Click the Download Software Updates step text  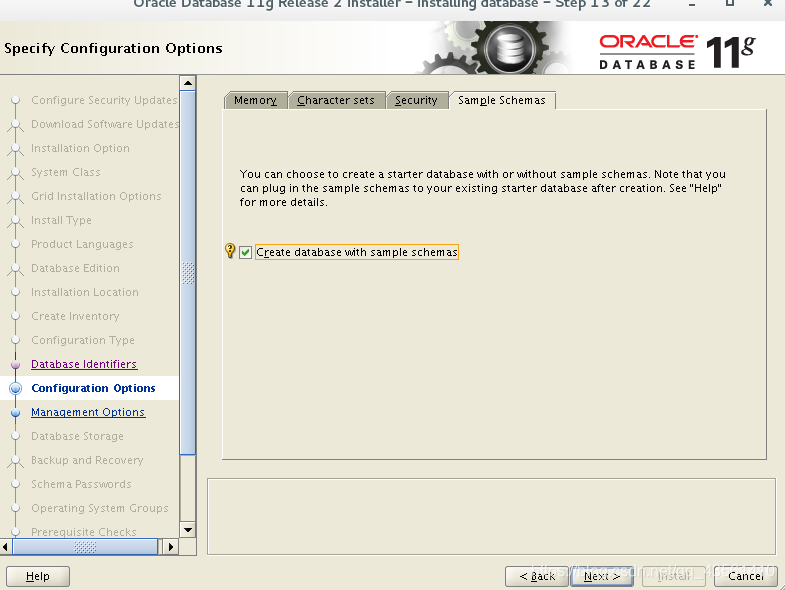(105, 124)
